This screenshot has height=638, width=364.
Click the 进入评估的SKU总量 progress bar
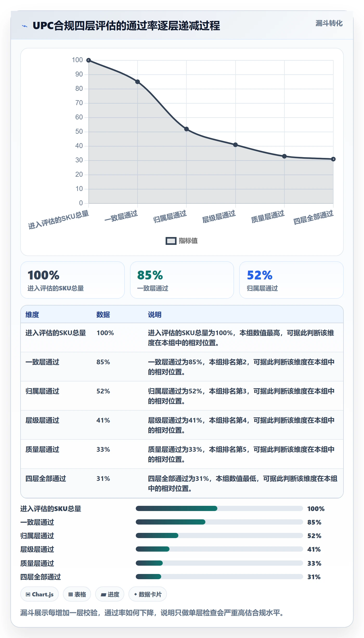(219, 508)
